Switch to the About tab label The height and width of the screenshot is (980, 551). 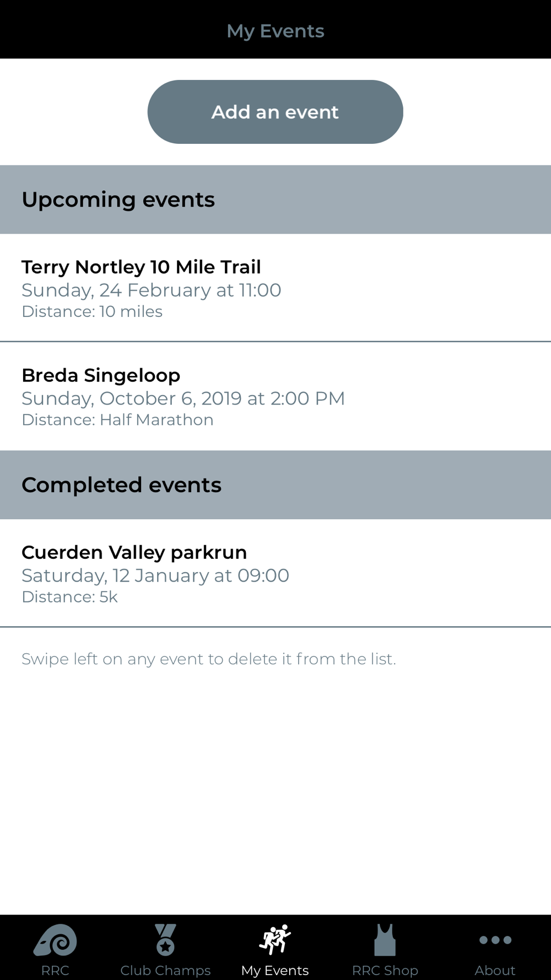(495, 970)
